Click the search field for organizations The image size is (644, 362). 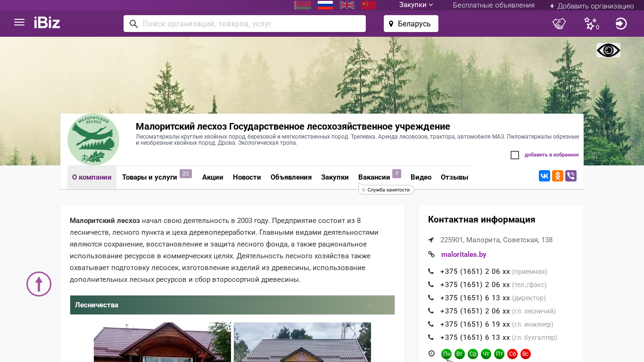pos(245,24)
